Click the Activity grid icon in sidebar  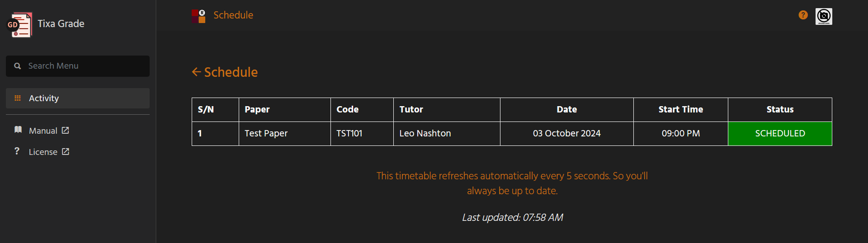(x=18, y=98)
